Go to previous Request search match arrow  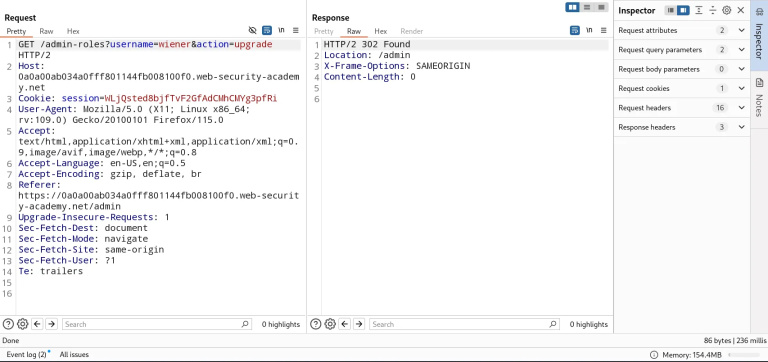[x=37, y=324]
